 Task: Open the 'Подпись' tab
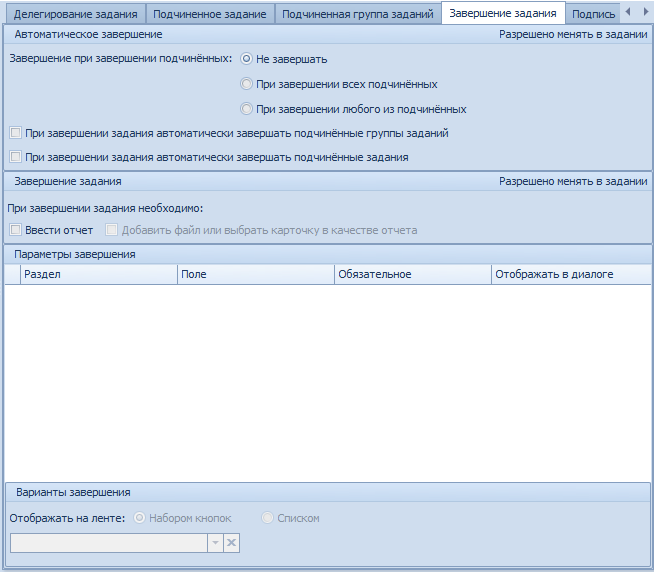point(592,14)
